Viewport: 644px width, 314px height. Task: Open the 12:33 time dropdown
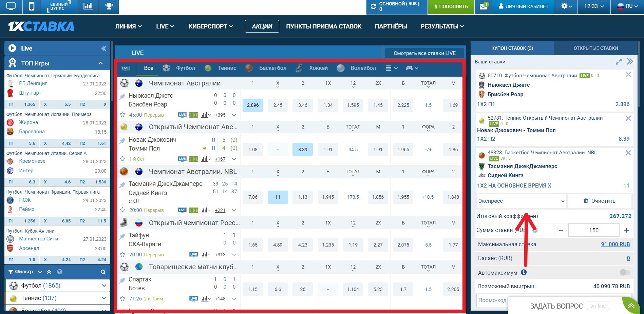594,6
